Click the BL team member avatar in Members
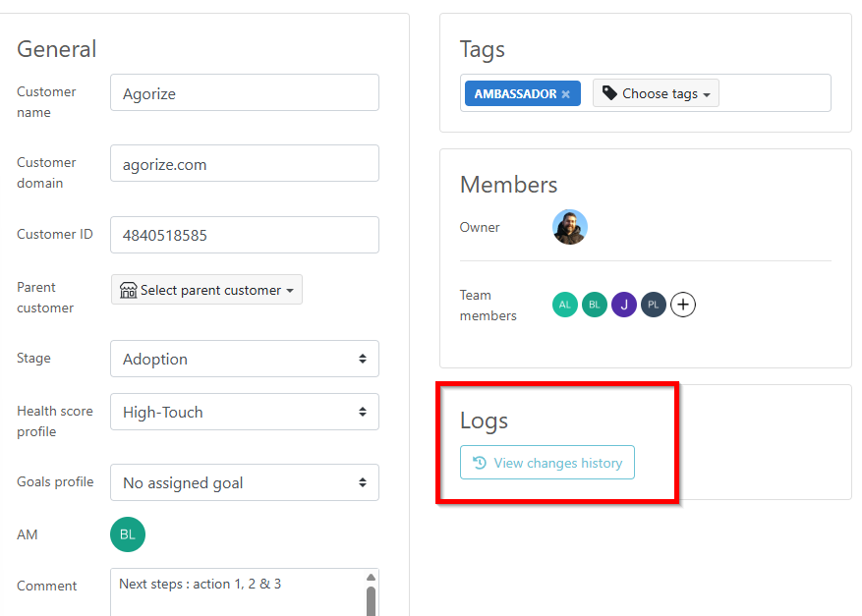The width and height of the screenshot is (862, 616). [x=594, y=305]
